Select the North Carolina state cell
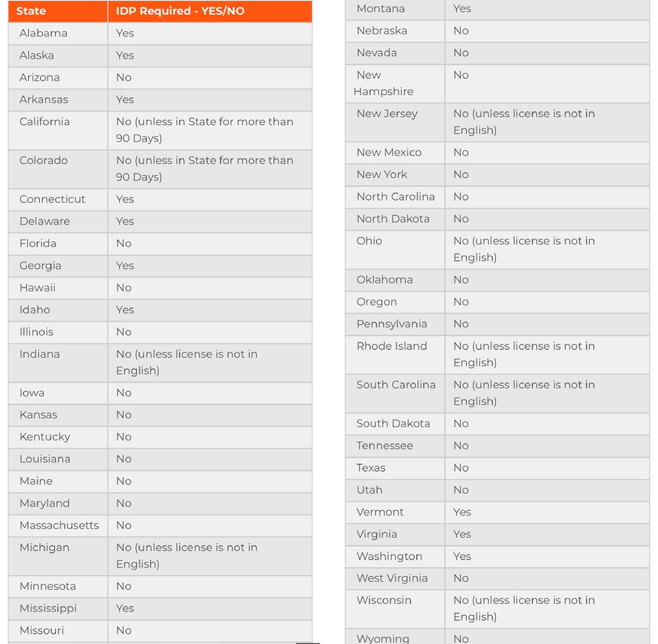The height and width of the screenshot is (644, 658). 395,197
